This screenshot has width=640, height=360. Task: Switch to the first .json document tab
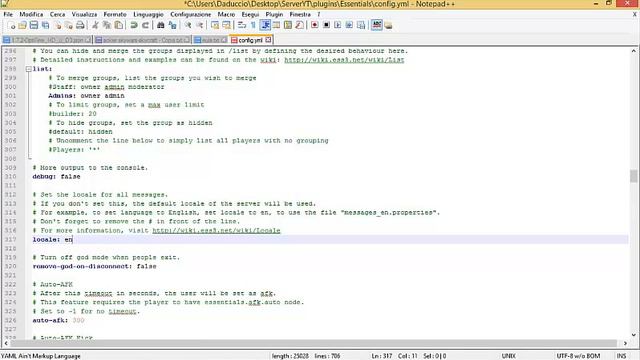click(47, 40)
